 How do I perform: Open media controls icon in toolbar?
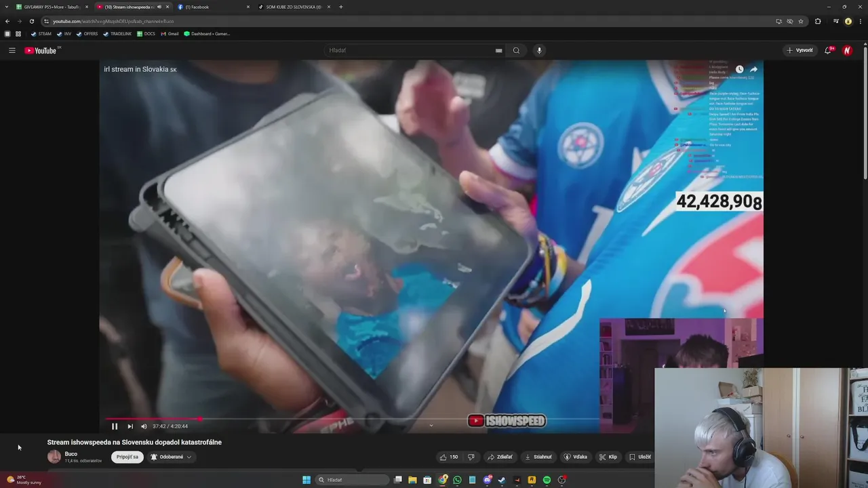coord(836,21)
